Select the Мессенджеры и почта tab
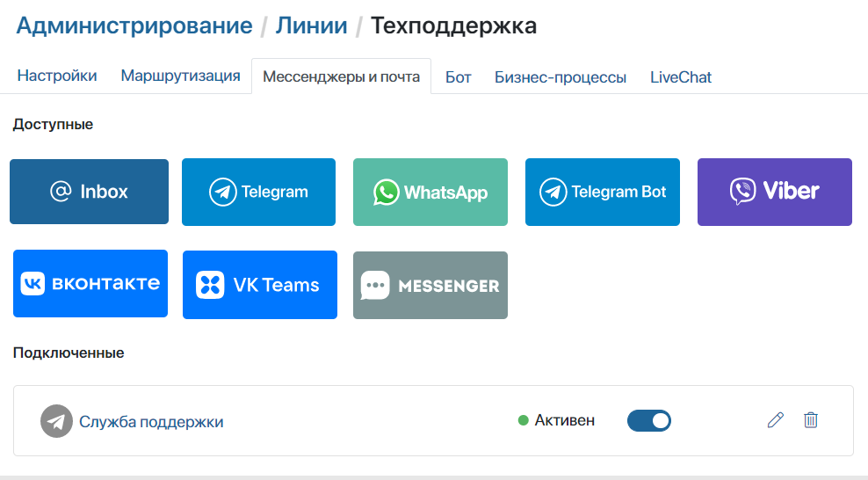This screenshot has width=868, height=480. pyautogui.click(x=341, y=76)
